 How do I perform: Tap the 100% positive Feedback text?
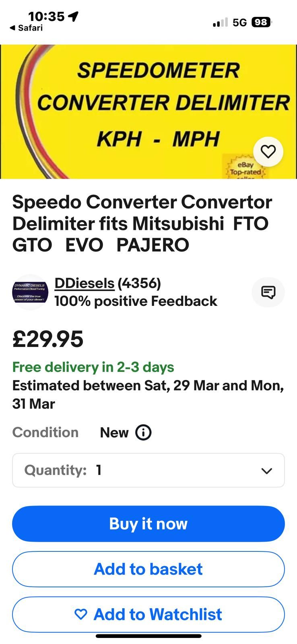136,301
